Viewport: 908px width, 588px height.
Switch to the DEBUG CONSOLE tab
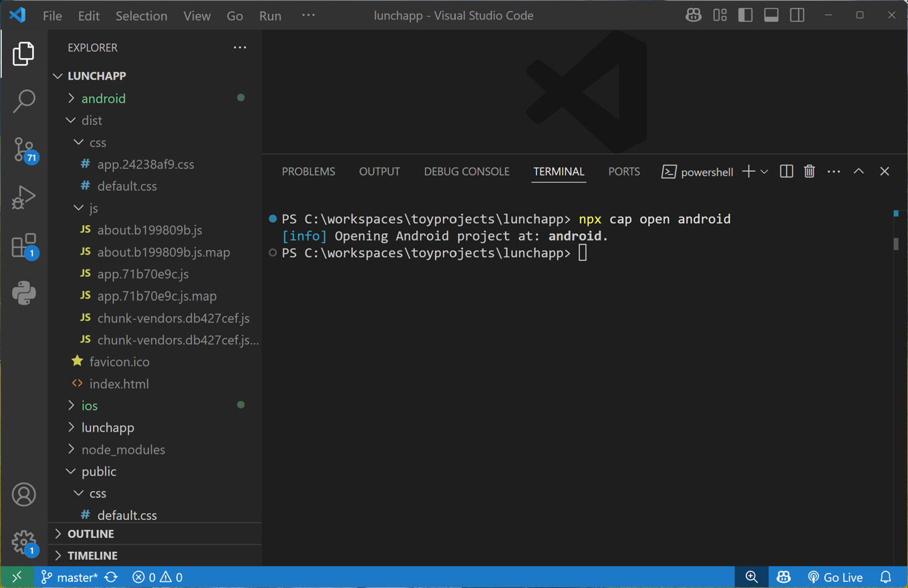coord(466,172)
